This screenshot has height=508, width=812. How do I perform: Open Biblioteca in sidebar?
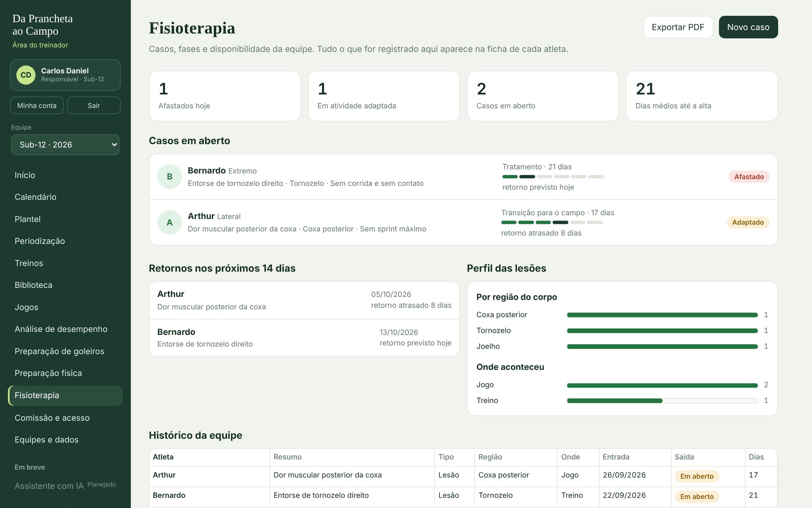click(65, 285)
